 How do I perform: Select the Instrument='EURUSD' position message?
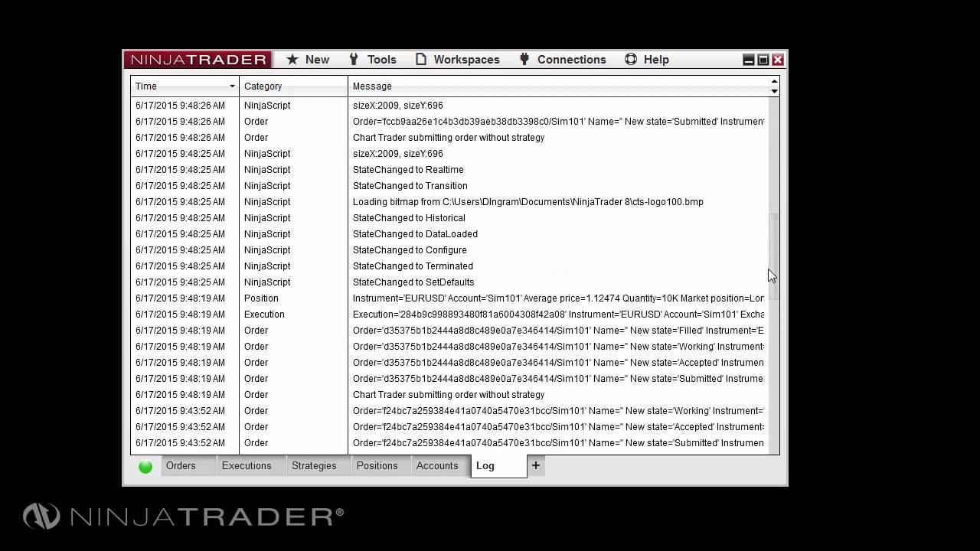(x=558, y=298)
